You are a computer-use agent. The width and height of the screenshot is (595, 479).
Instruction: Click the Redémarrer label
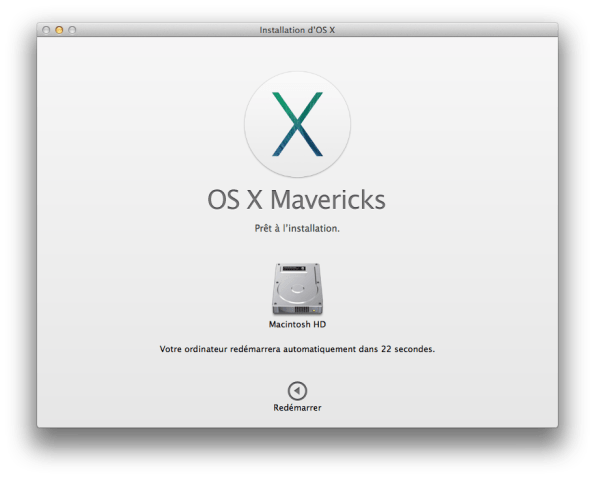tap(297, 408)
